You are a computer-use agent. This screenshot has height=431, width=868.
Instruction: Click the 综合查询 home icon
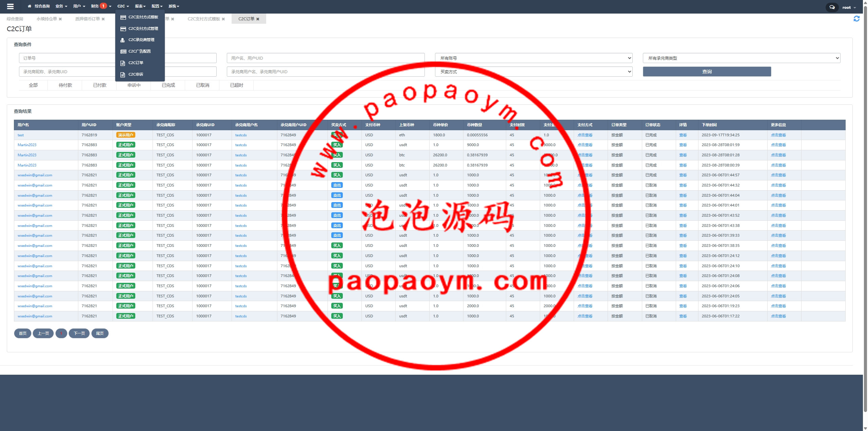(x=29, y=6)
